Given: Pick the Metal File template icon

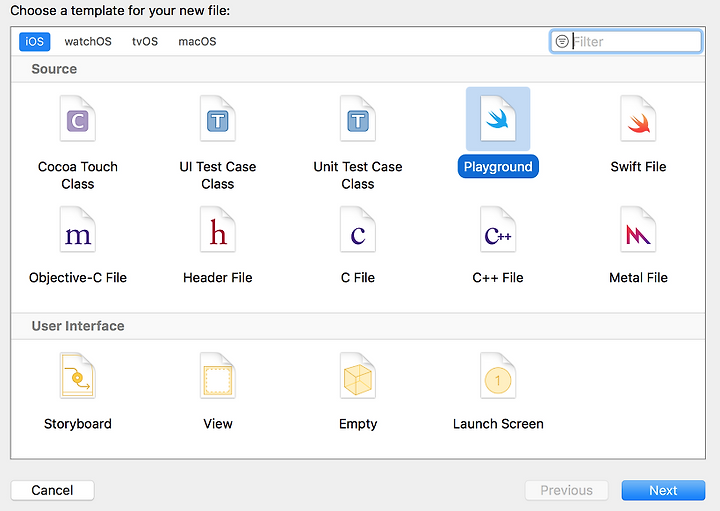Looking at the screenshot, I should click(638, 230).
